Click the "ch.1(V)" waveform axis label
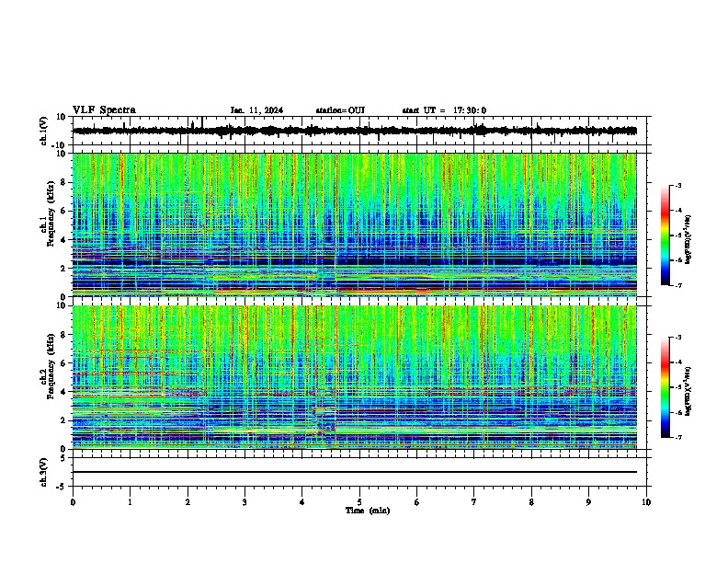Viewport: 728px width, 563px height. [x=44, y=131]
